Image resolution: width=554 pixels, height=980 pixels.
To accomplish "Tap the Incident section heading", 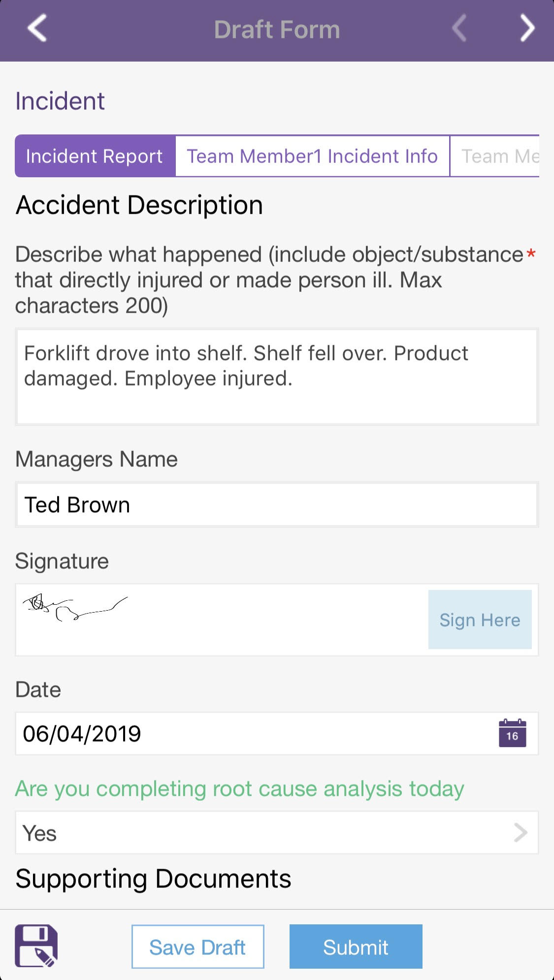I will tap(60, 101).
